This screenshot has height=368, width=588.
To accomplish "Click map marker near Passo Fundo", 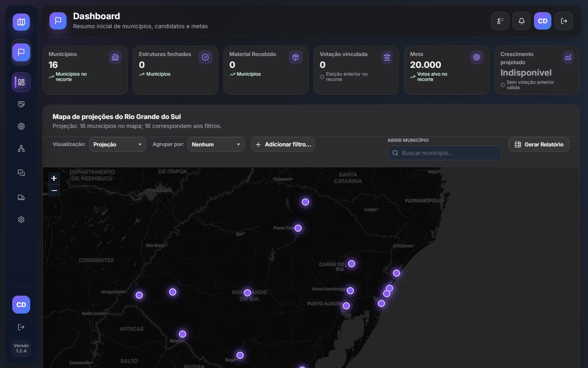I will coord(298,228).
